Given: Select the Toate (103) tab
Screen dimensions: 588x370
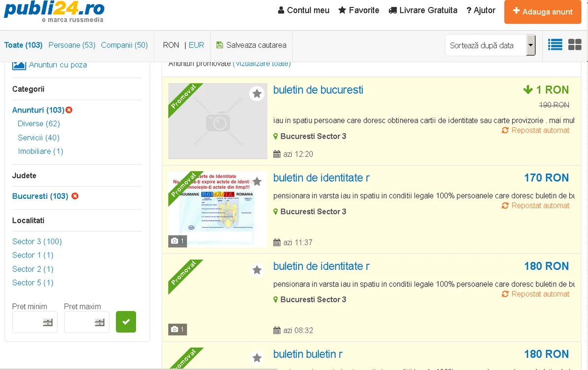Looking at the screenshot, I should (x=23, y=45).
